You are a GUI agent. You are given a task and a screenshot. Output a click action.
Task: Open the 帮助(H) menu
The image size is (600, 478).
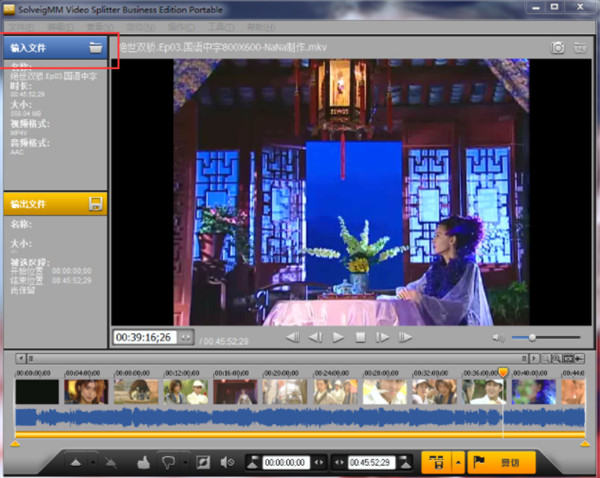(x=261, y=27)
